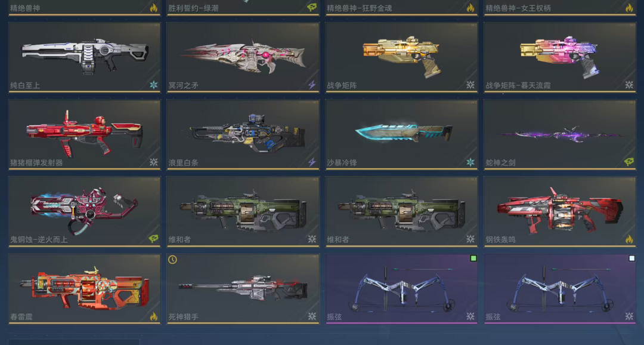Viewport: 644px width, 345px height.
Task: Click the snowflake icon on 沙暴冷锋 card
Action: 470,162
